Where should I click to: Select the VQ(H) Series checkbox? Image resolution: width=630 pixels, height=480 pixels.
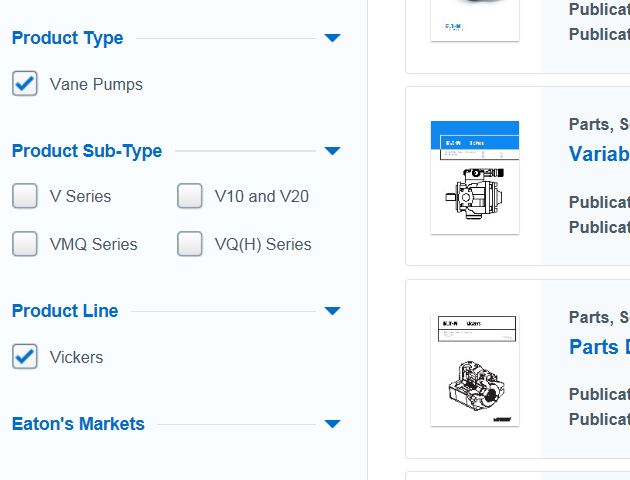(x=190, y=244)
